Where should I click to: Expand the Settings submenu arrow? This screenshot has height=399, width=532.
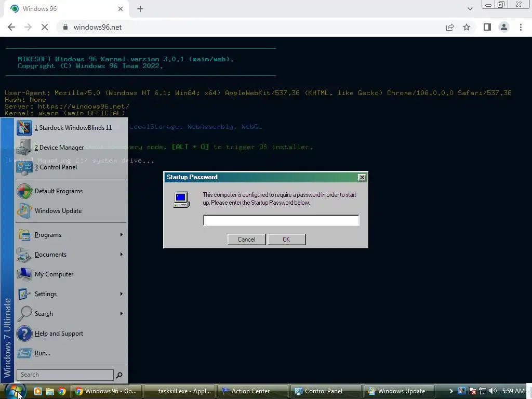122,294
